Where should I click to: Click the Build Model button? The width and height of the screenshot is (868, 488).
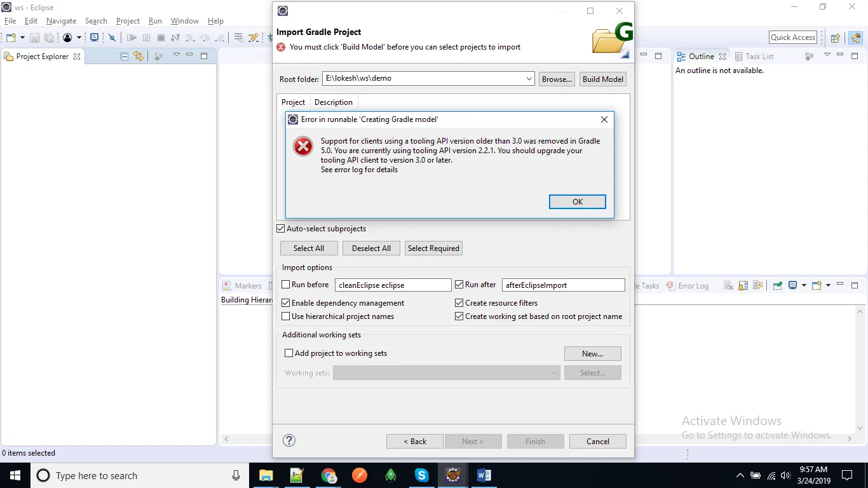coord(603,79)
